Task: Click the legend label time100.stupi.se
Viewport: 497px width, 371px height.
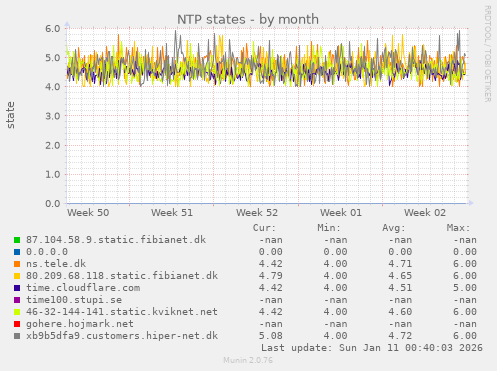Action: 74,300
